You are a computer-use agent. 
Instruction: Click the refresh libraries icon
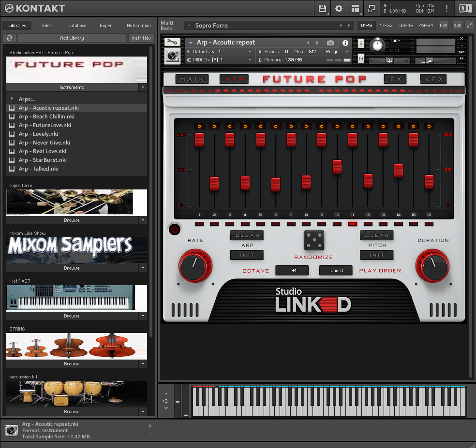[x=9, y=38]
